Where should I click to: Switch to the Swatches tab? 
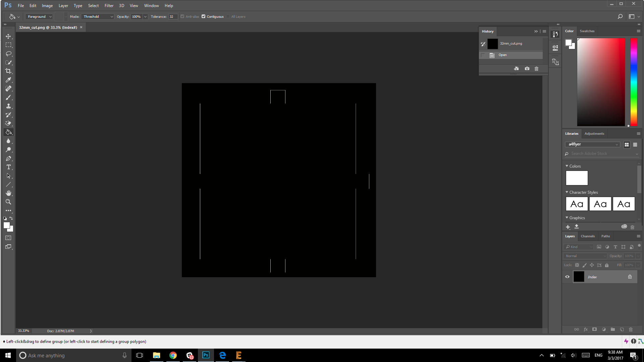587,31
